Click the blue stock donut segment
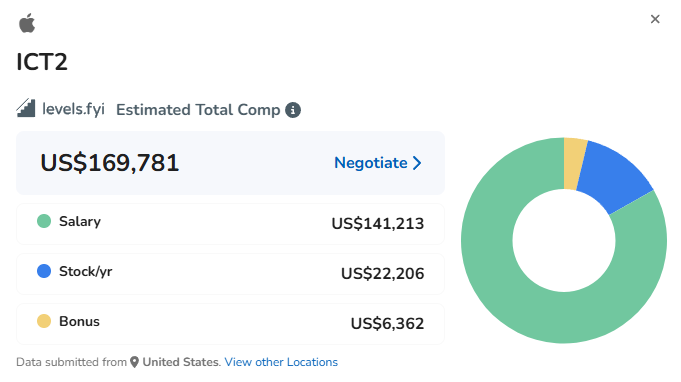 pyautogui.click(x=617, y=174)
